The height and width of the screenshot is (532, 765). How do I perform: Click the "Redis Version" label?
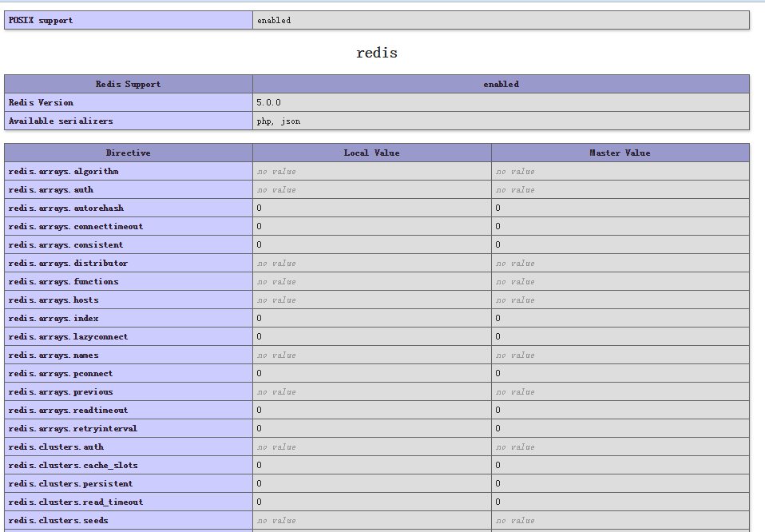[41, 102]
